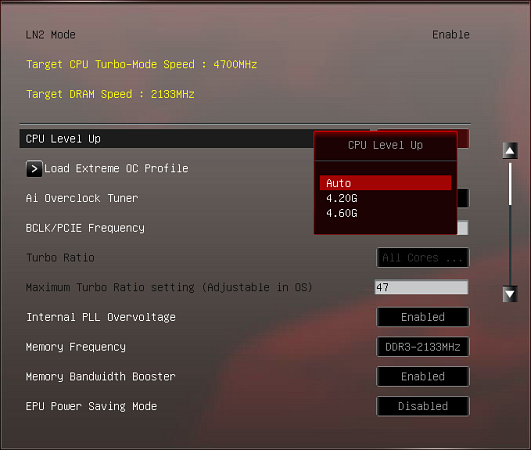Open Memory Frequency DDR3-2133MHz dropdown
The width and height of the screenshot is (531, 450).
point(423,347)
